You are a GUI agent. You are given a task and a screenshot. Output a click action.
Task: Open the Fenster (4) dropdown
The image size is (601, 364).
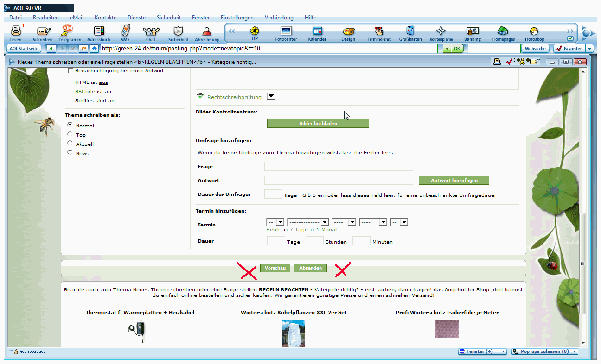point(482,351)
